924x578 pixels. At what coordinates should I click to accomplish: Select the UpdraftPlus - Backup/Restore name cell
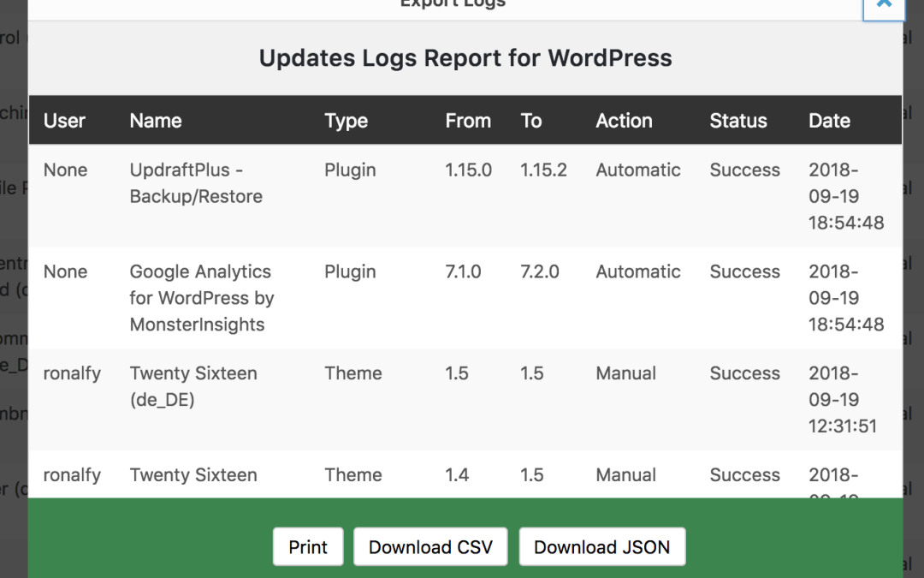196,183
